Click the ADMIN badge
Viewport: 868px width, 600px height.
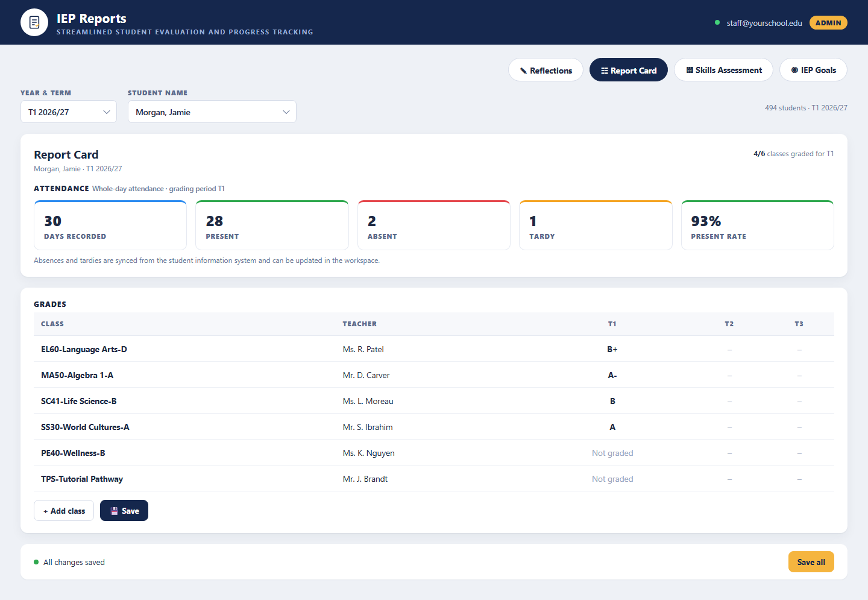(828, 22)
